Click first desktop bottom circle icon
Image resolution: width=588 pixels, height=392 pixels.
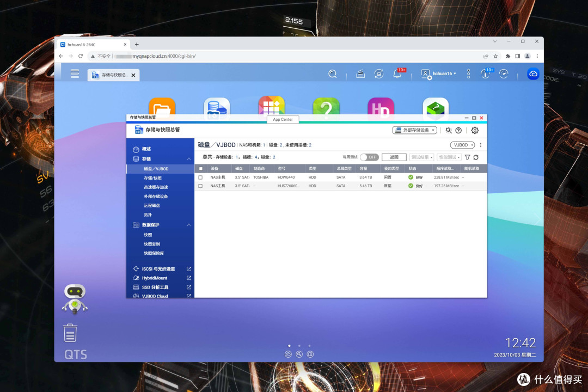tap(288, 354)
